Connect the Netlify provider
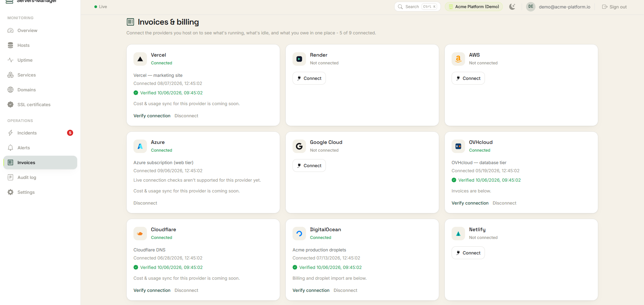The image size is (644, 305). (x=468, y=253)
